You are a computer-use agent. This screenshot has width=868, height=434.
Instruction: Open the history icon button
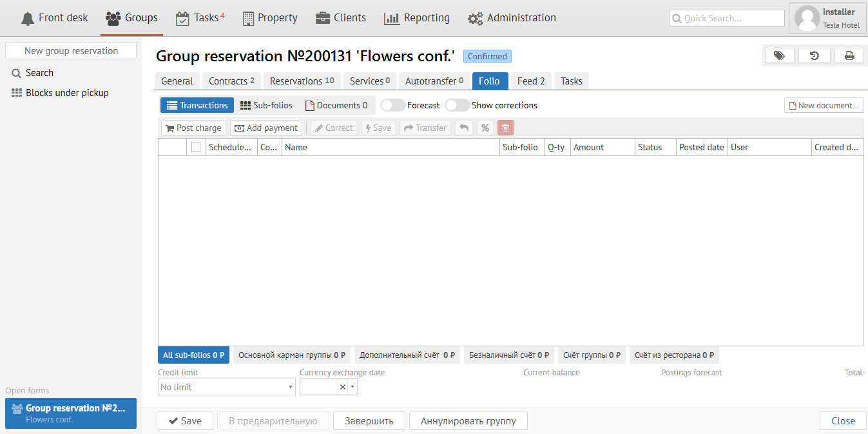[x=814, y=56]
